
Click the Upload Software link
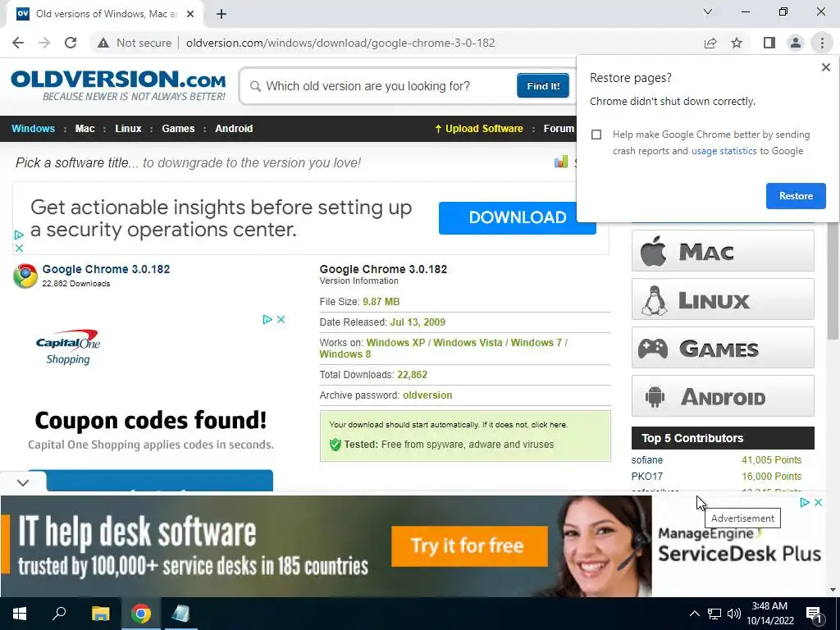point(478,129)
